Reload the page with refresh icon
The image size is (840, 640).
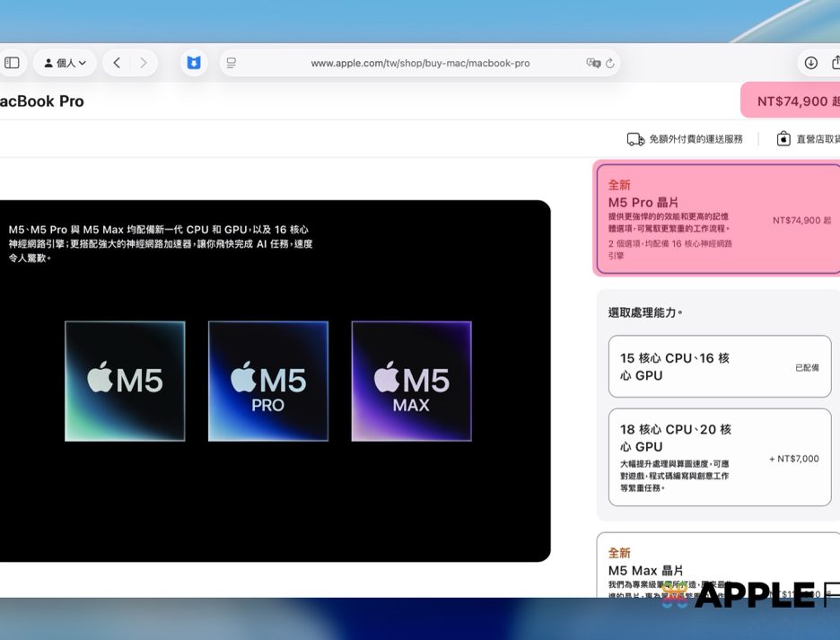(x=610, y=63)
